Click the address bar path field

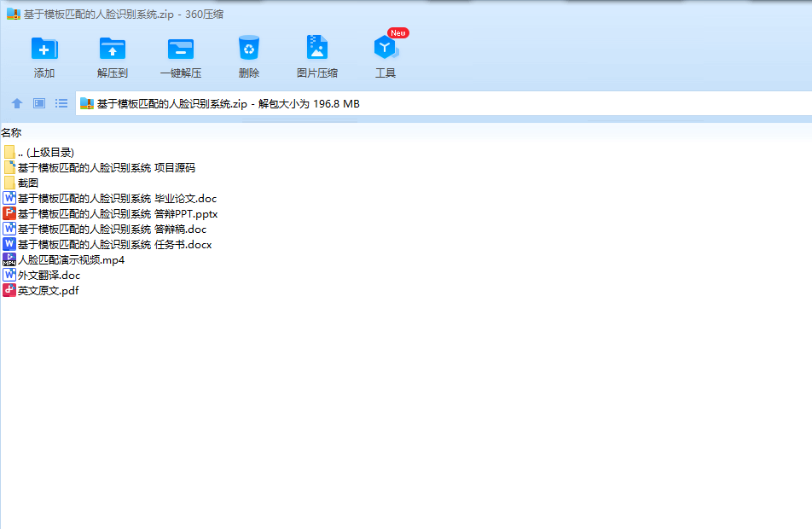(444, 103)
